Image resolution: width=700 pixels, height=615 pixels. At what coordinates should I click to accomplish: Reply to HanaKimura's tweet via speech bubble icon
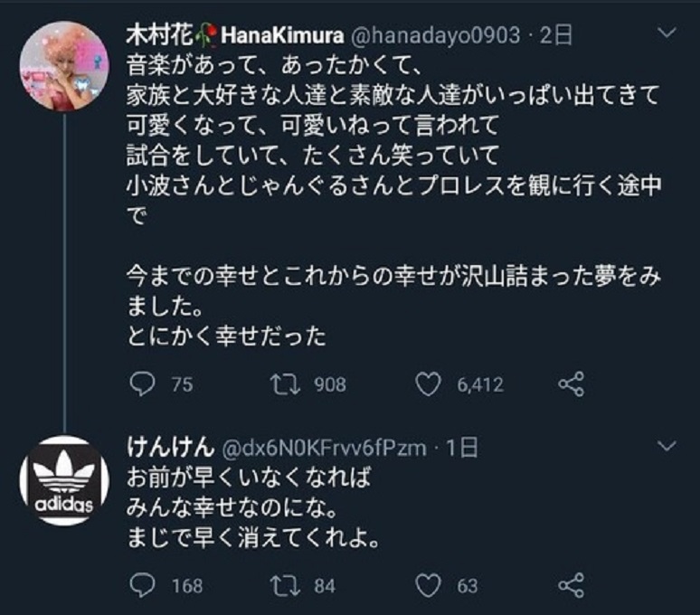145,385
